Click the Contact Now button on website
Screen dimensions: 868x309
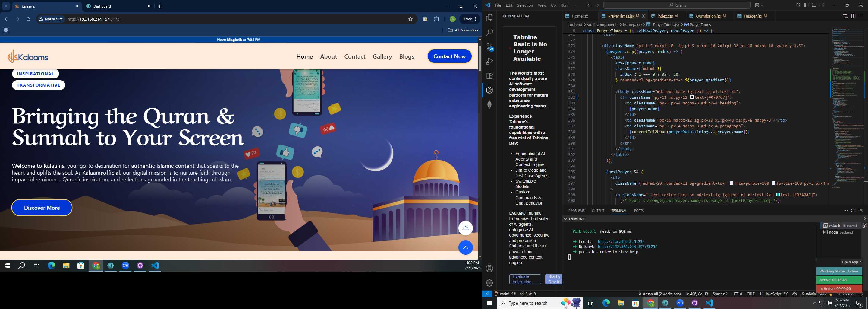449,56
